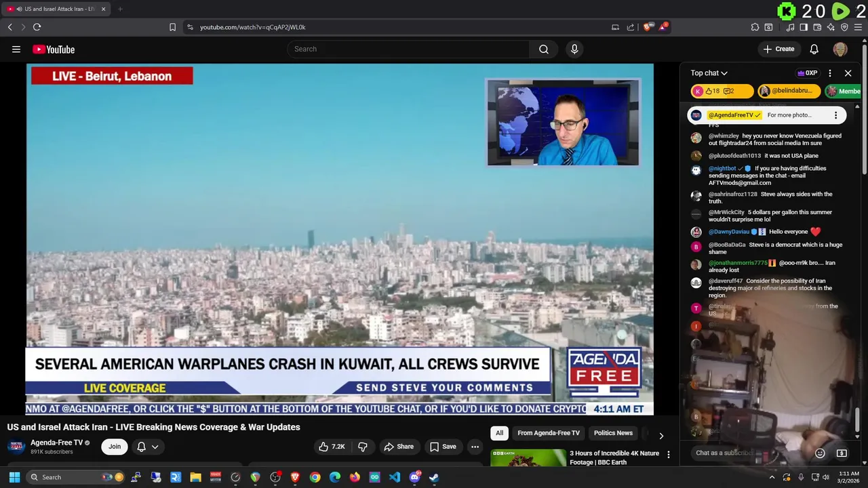Open the browser main menu
Image resolution: width=868 pixels, height=488 pixels.
coord(858,27)
